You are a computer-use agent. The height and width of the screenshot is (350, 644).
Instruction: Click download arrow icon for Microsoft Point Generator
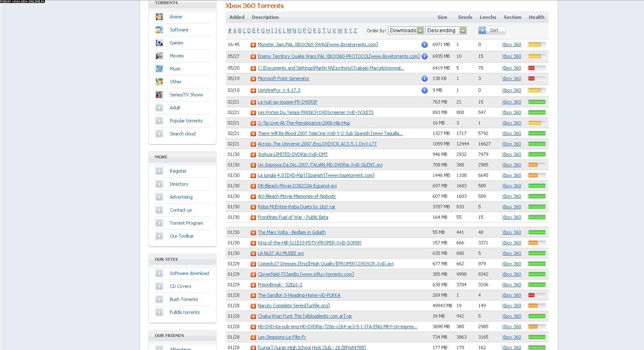pyautogui.click(x=253, y=79)
